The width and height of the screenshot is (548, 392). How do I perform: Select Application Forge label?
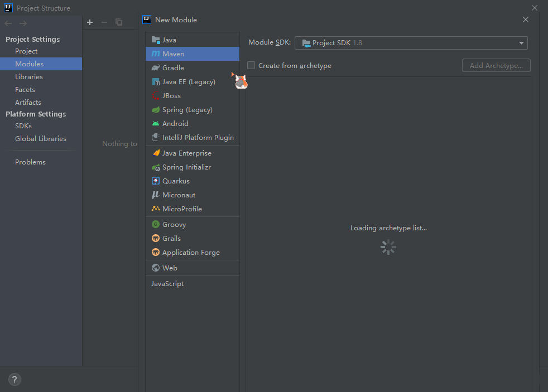tap(191, 253)
